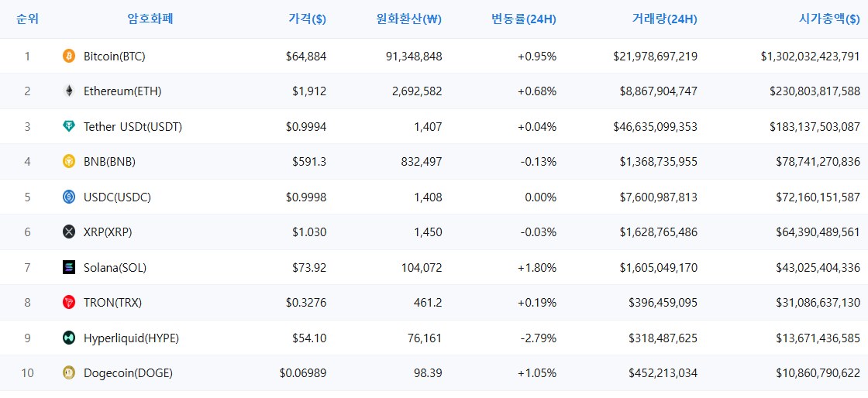Open Bitcoin(BTC) coin name
This screenshot has width=868, height=398.
coord(115,56)
